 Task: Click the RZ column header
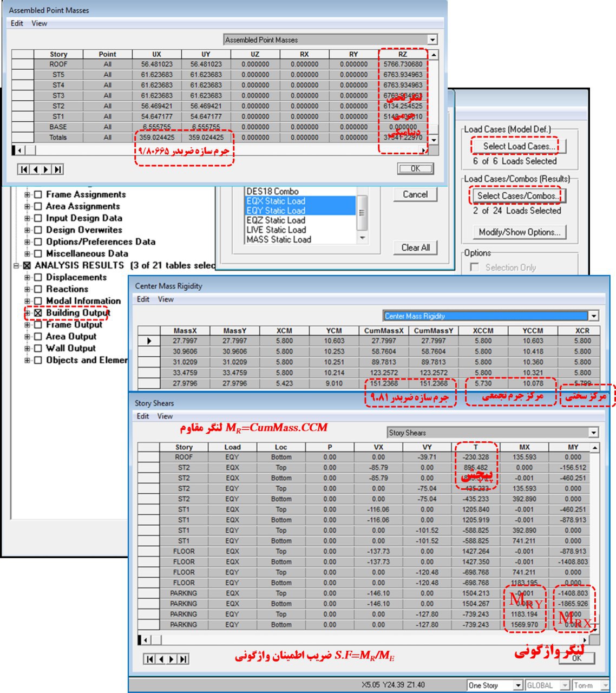(403, 54)
